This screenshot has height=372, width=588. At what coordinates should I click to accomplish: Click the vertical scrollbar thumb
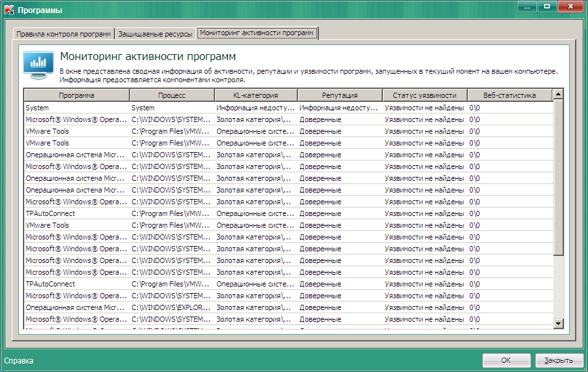click(x=559, y=178)
